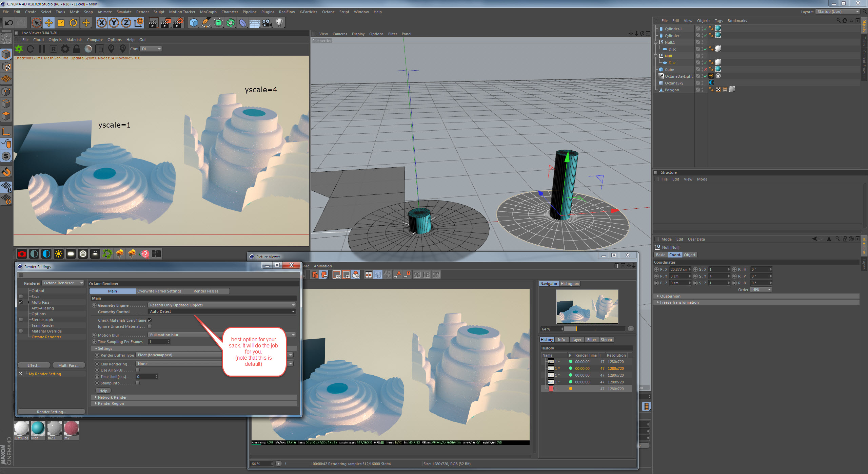Select the Move tool in the top toolbar
The height and width of the screenshot is (474, 868).
pyautogui.click(x=49, y=23)
